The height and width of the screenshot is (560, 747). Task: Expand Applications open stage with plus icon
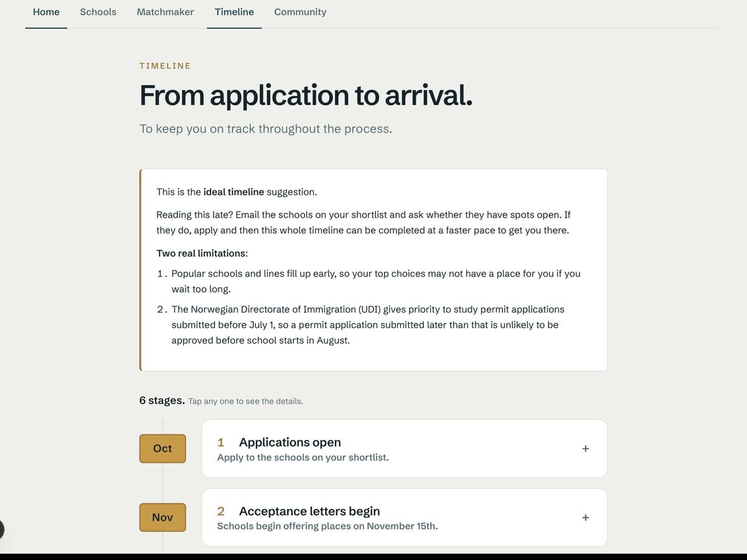(x=585, y=449)
